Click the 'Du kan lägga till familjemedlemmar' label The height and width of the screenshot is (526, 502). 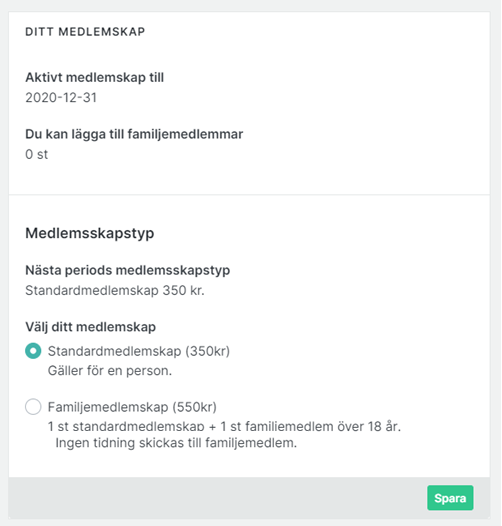[134, 134]
